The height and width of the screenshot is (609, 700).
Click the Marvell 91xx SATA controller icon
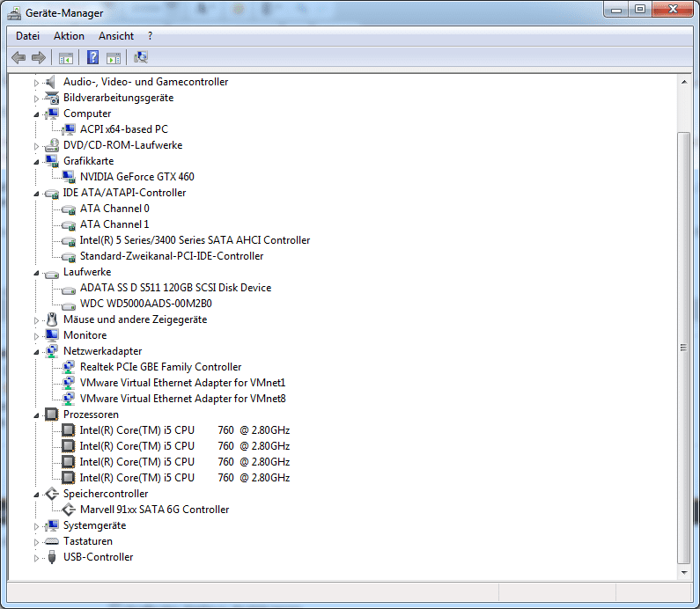point(69,510)
